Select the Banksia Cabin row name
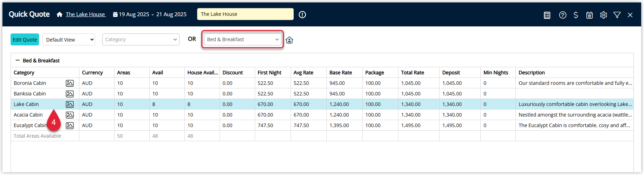Viewport: 644px width, 175px height. [x=30, y=94]
